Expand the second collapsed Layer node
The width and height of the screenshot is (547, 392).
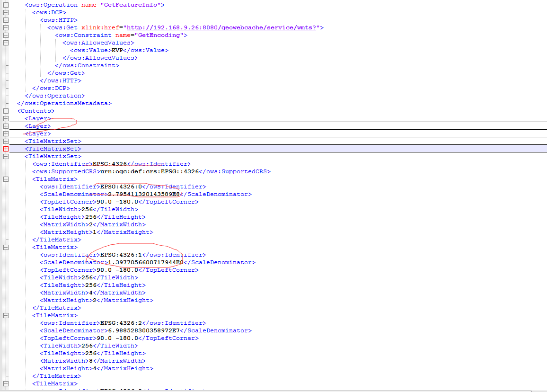[6, 126]
